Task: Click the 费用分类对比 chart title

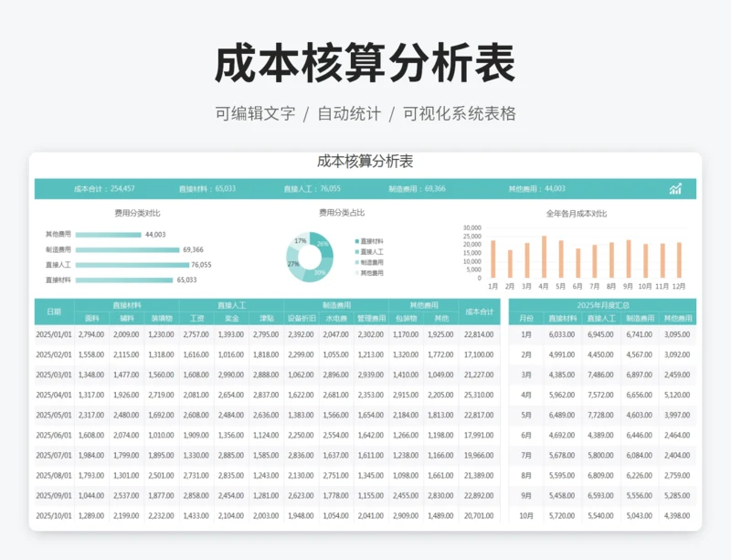Action: pyautogui.click(x=138, y=213)
